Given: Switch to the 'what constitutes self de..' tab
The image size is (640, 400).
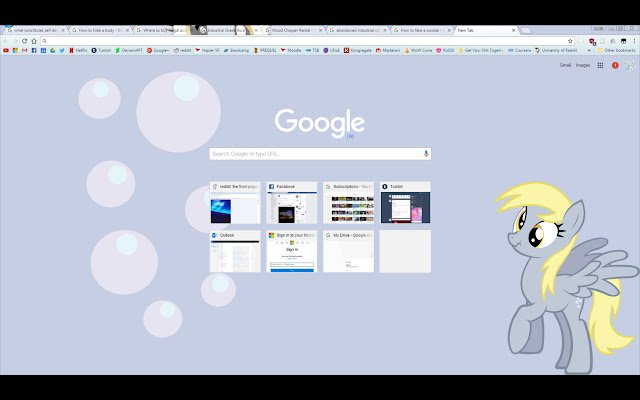Looking at the screenshot, I should click(36, 30).
